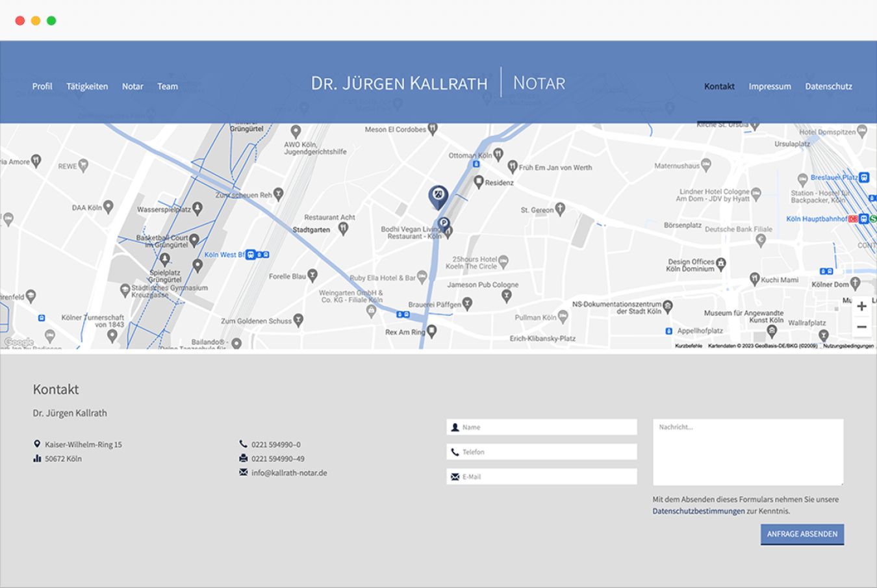
Task: Zoom out the map with minus button
Action: tap(861, 327)
